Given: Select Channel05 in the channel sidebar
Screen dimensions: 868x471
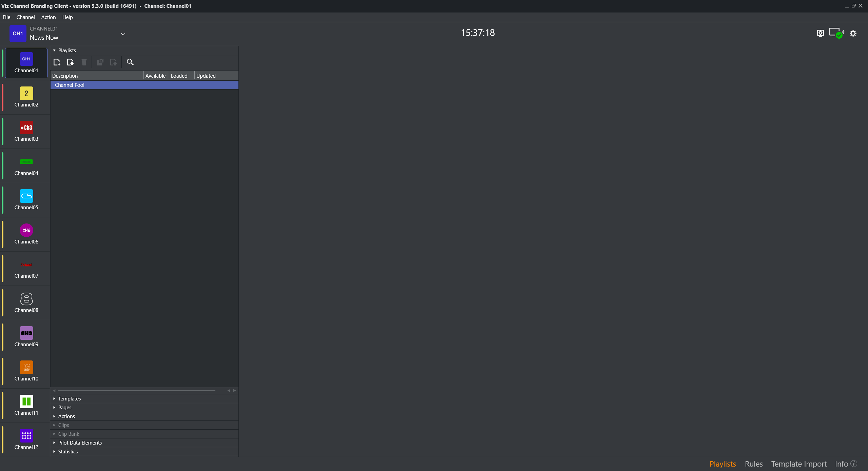Looking at the screenshot, I should (x=26, y=200).
